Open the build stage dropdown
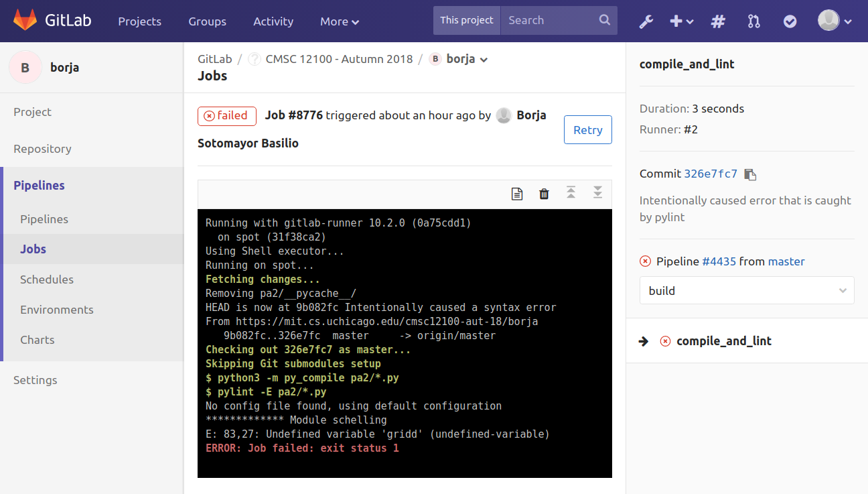 click(747, 291)
